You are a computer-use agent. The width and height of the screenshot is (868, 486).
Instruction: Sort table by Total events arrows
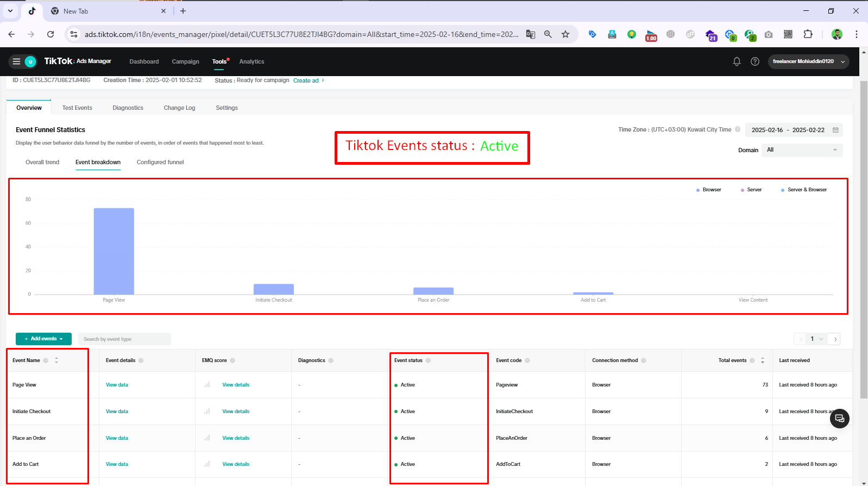(763, 360)
